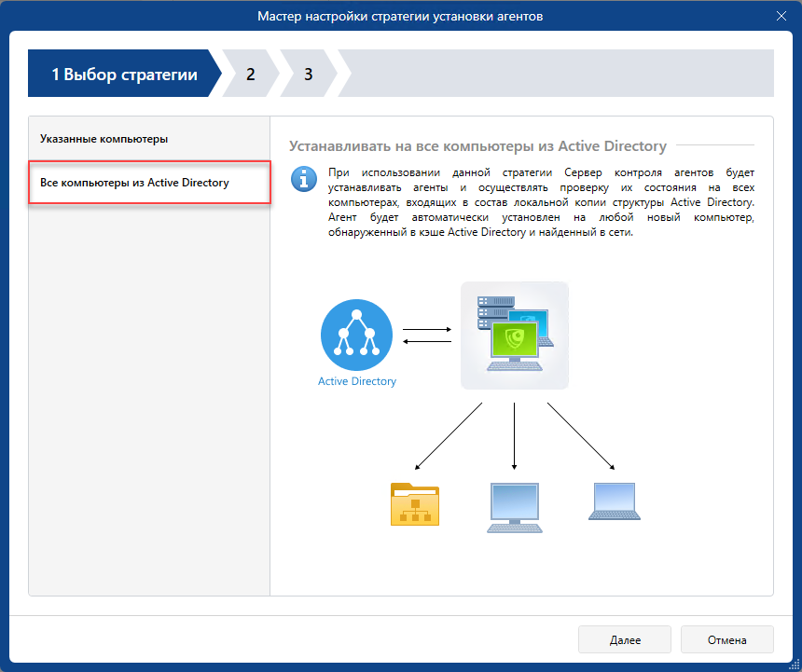Select 'Указанные компьютеры' strategy

pyautogui.click(x=149, y=139)
